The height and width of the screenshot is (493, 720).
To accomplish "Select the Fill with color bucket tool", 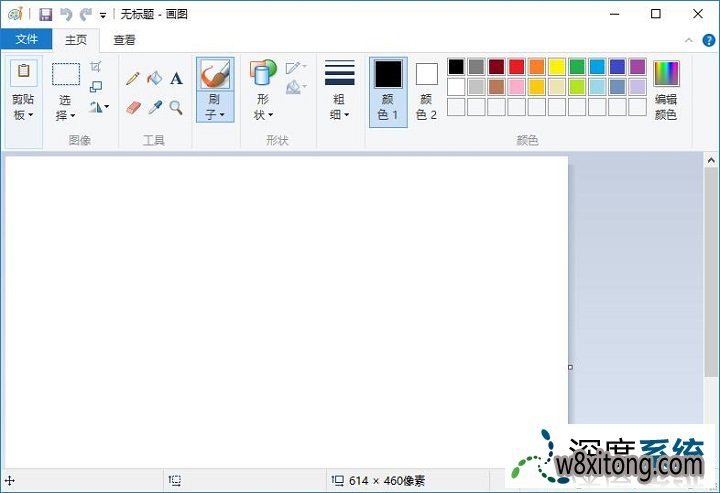I will coord(154,78).
